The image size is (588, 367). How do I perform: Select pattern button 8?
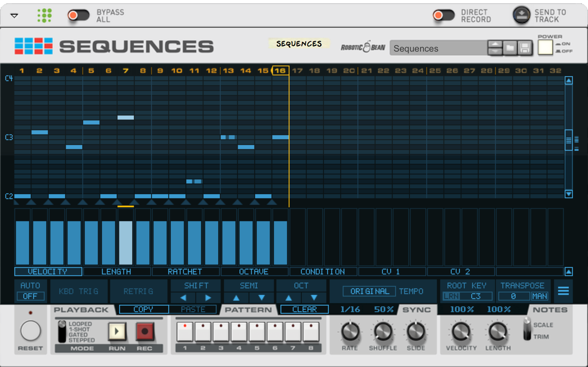coord(311,332)
